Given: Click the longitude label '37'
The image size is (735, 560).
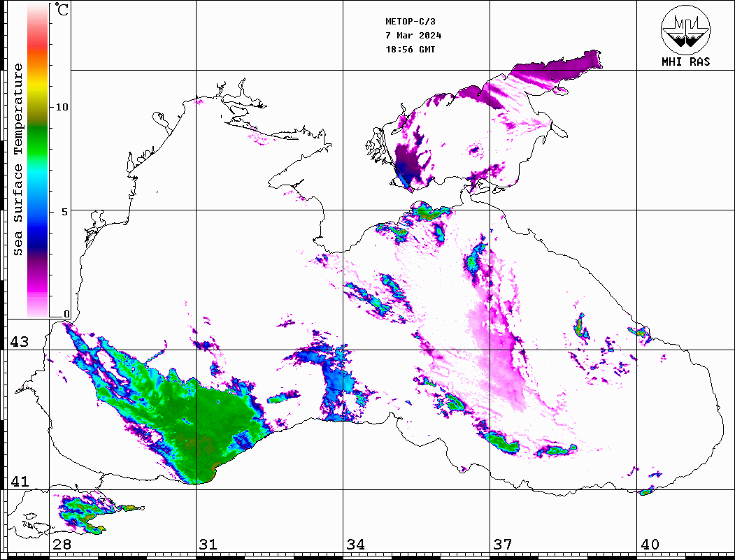Looking at the screenshot, I should [503, 545].
